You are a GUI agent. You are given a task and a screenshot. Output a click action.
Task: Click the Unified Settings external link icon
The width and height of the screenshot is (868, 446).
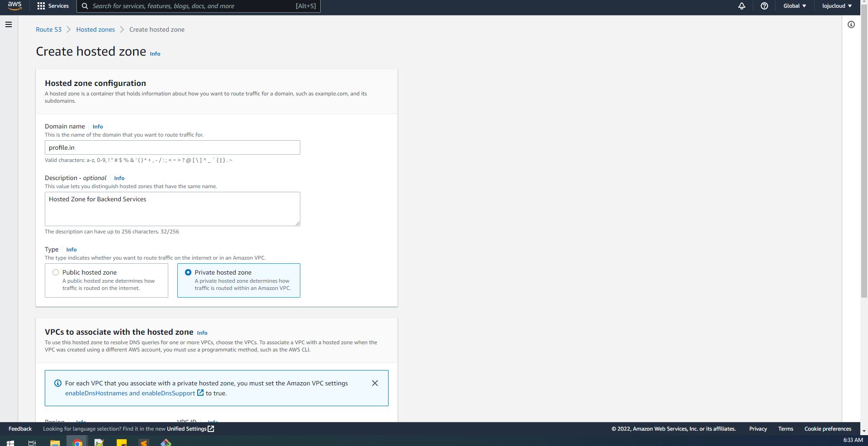(x=211, y=429)
